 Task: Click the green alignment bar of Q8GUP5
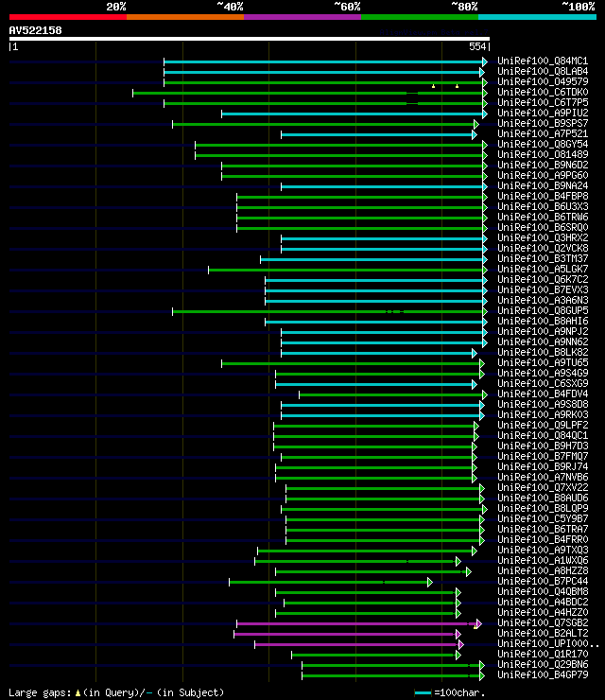click(328, 311)
